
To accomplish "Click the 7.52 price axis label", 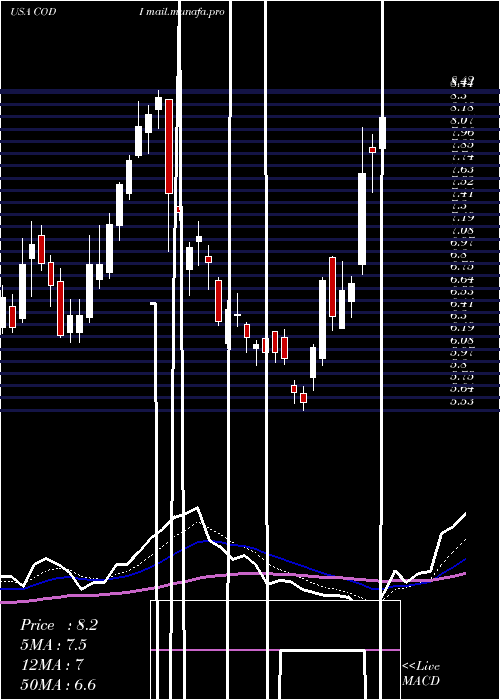I will coord(462,182).
